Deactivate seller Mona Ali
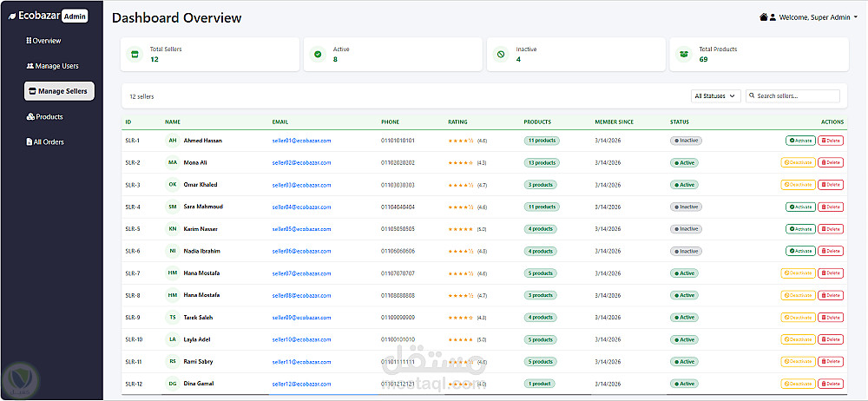The width and height of the screenshot is (868, 401). click(798, 163)
